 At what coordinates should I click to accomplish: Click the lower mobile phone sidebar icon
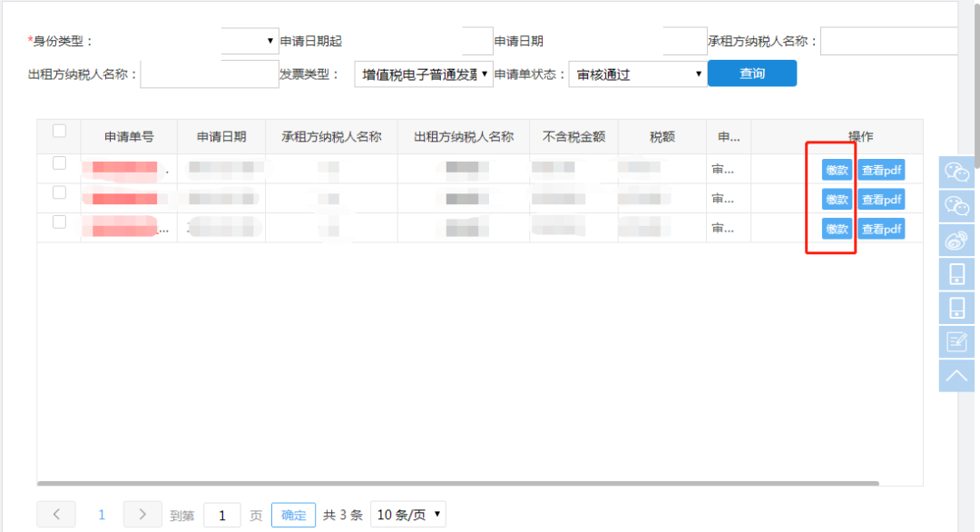[956, 308]
